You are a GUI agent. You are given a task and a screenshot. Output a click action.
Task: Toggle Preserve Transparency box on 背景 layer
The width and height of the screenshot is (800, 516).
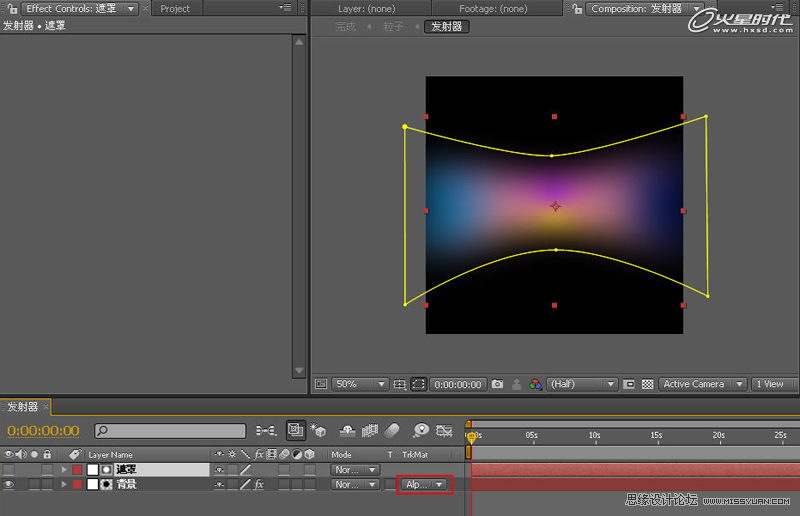(390, 484)
